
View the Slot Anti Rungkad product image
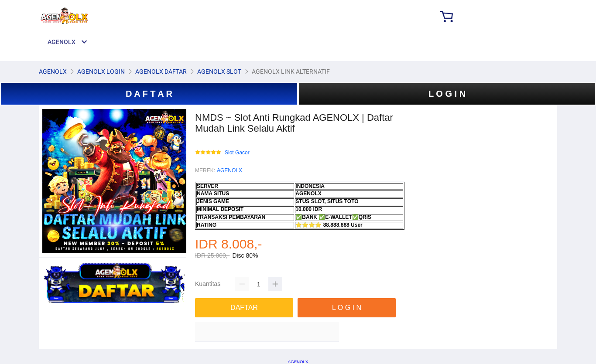pos(114,181)
